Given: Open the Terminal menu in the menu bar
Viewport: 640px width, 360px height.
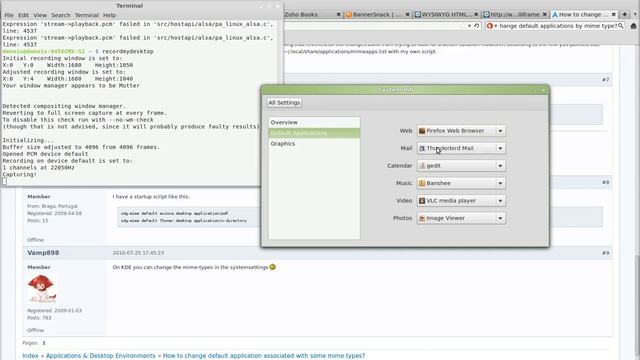Looking at the screenshot, I should pos(87,15).
